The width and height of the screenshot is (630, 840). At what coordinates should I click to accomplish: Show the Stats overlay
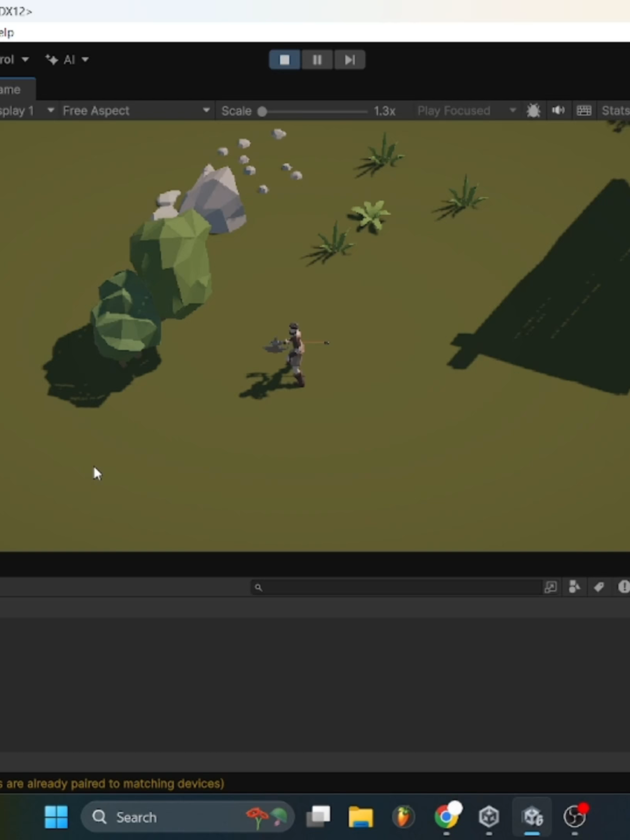click(x=615, y=110)
